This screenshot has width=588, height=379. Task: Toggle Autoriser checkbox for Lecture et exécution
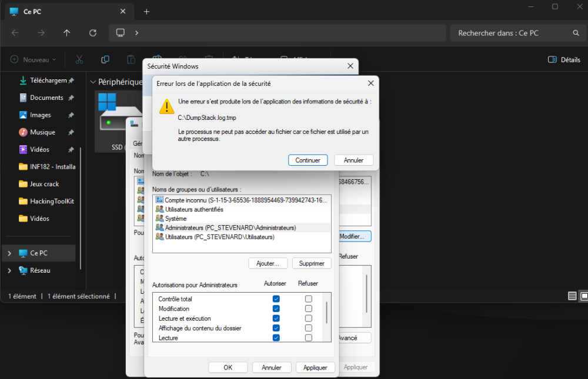[276, 318]
